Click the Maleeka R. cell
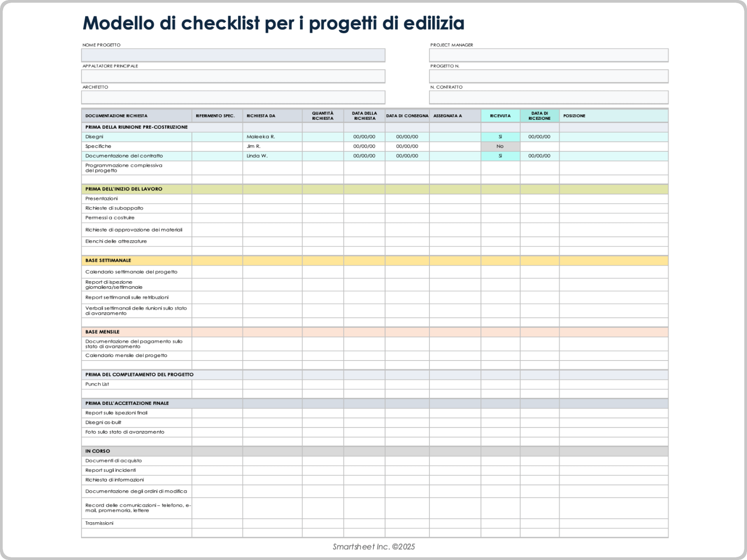Image resolution: width=747 pixels, height=560 pixels. click(x=272, y=137)
